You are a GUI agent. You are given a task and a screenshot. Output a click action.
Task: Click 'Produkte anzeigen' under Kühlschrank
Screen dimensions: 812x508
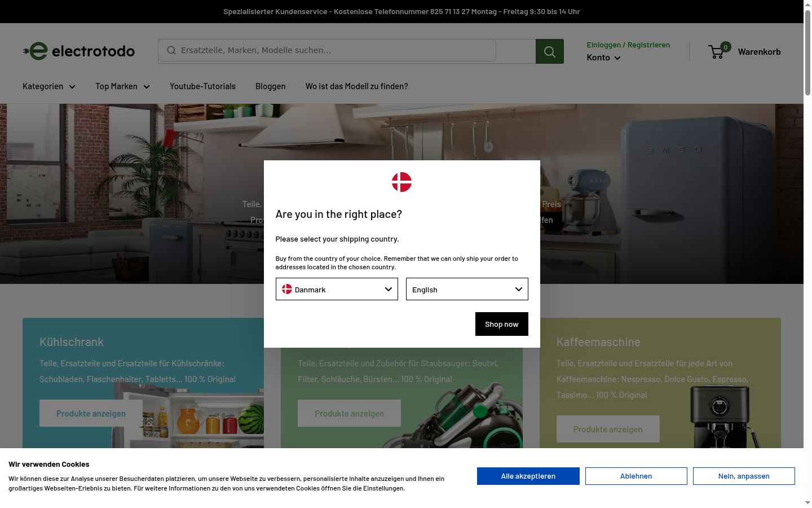91,413
